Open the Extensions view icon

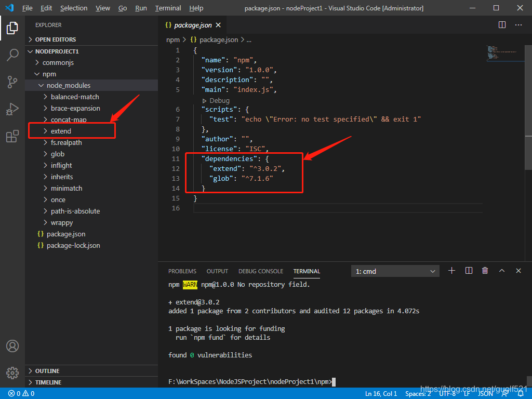pos(12,137)
